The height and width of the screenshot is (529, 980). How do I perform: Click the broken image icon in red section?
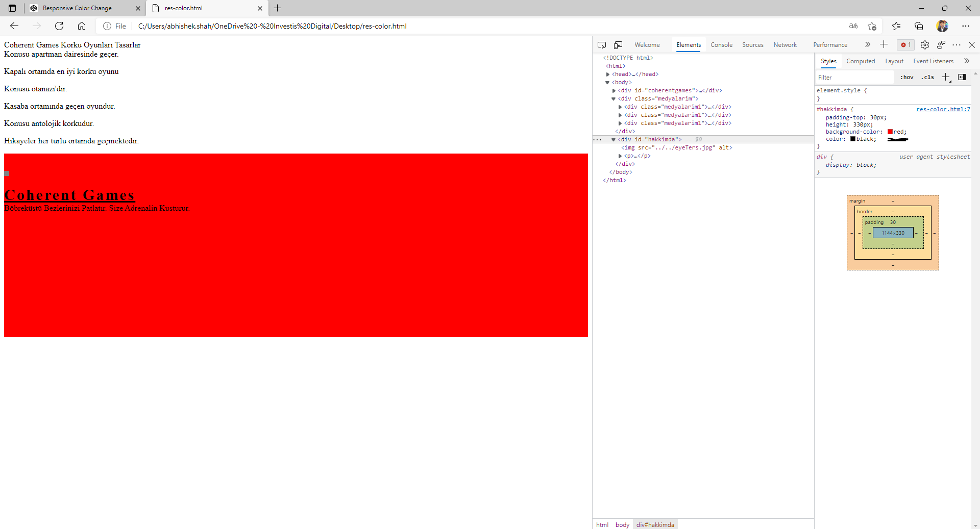click(7, 173)
